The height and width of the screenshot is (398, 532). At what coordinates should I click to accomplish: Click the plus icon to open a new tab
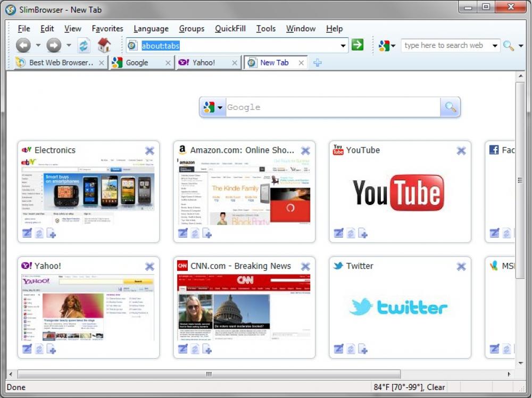click(x=317, y=63)
